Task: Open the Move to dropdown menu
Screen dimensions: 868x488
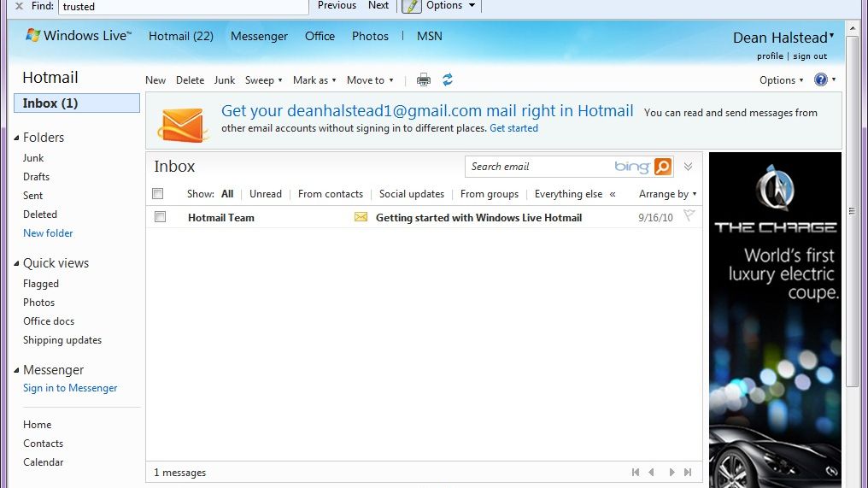Action: click(370, 80)
